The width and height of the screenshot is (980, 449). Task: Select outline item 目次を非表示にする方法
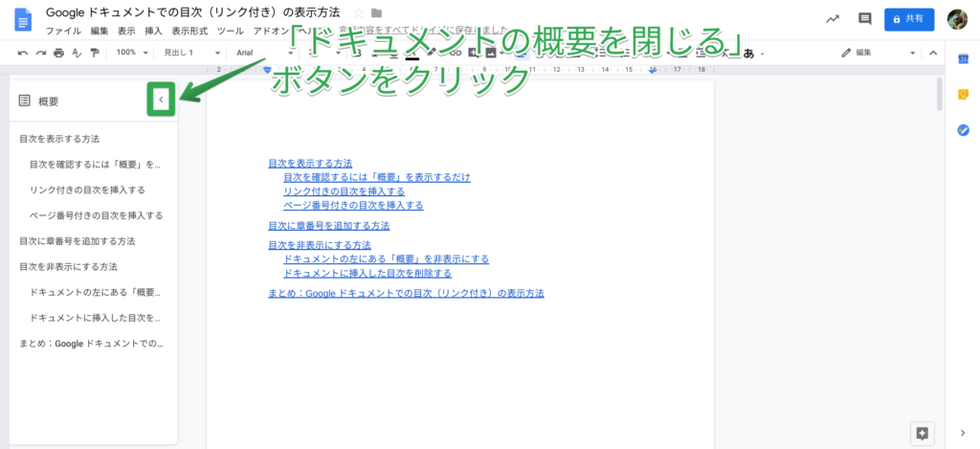tap(68, 266)
